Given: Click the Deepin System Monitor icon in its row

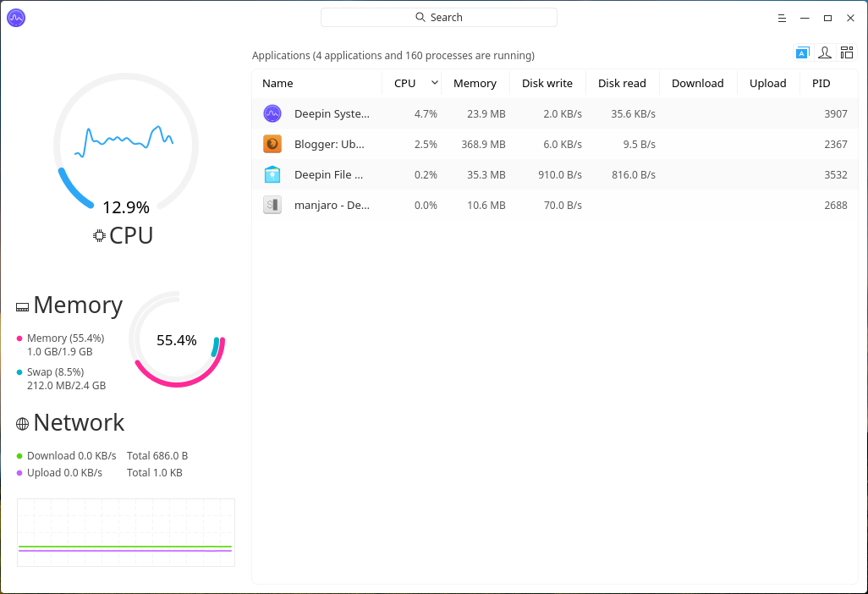Looking at the screenshot, I should [x=272, y=113].
